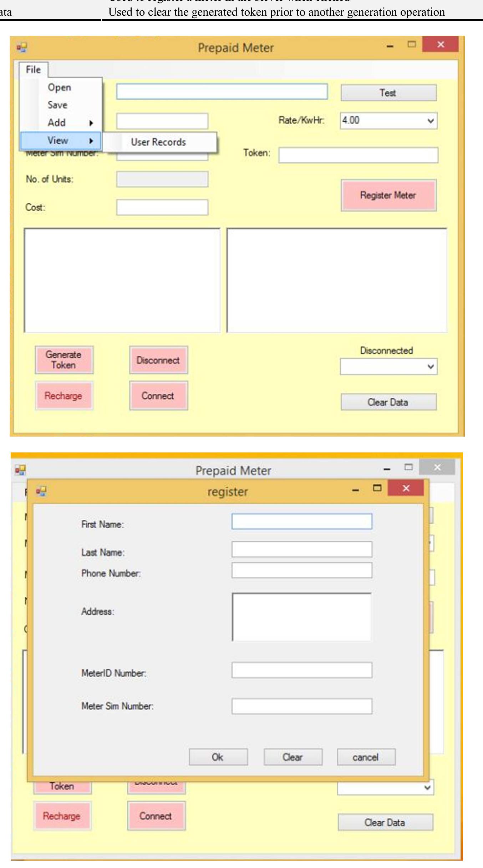Image resolution: width=483 pixels, height=868 pixels.
Task: Expand the Add submenu in File menu
Action: pos(61,123)
